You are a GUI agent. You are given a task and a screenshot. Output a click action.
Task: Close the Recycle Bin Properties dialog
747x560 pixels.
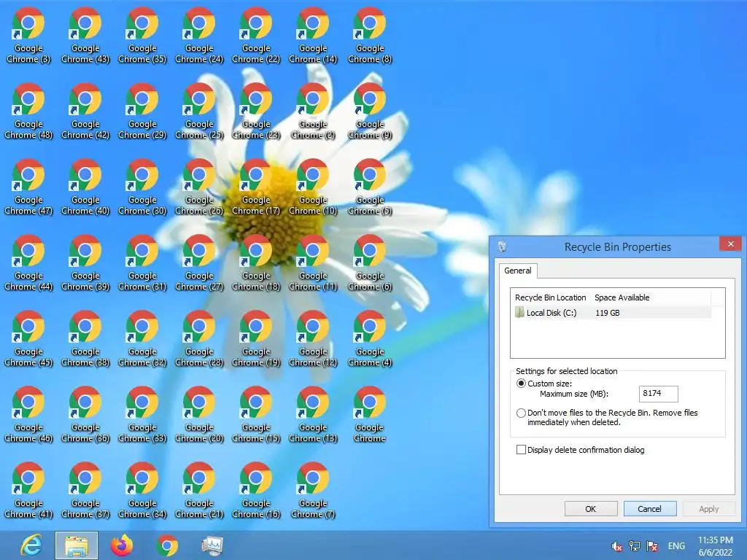coord(730,244)
